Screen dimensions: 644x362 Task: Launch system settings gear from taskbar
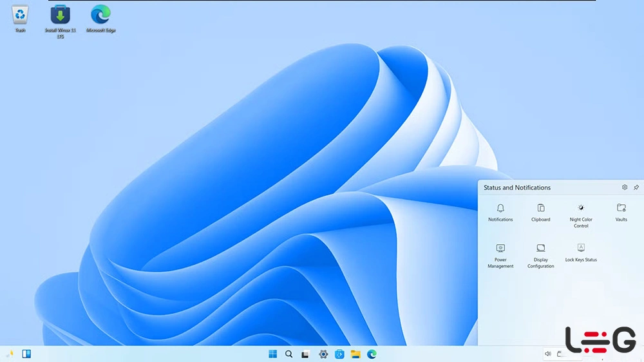[x=323, y=354]
